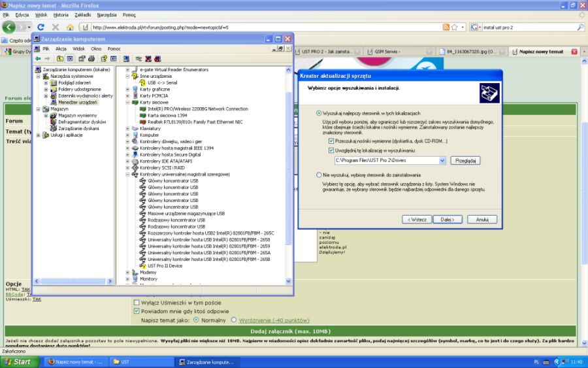Select radio 'Wyszukaj najlepszy sterownik w tych lokalizacjach'
This screenshot has width=588, height=368.
[319, 113]
